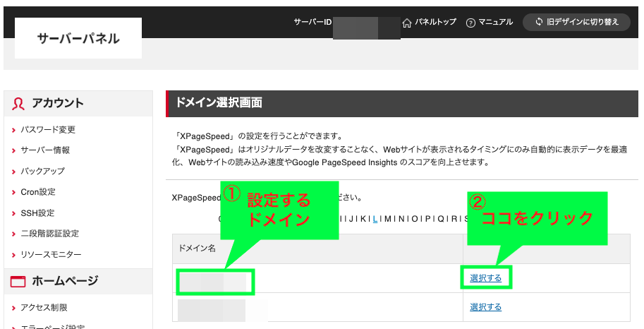Open 二段階認証設定 in the sidebar
The height and width of the screenshot is (329, 644).
[49, 234]
